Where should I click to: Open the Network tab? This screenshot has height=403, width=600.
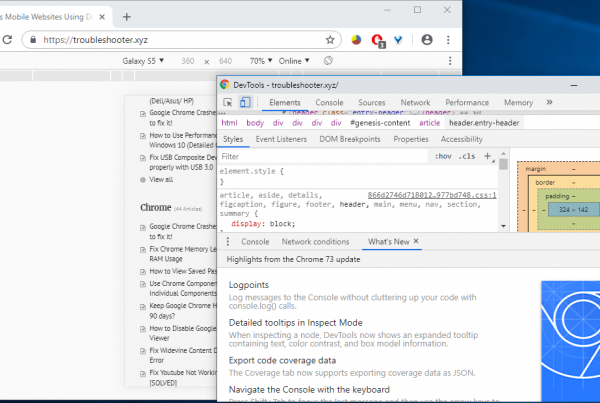(415, 103)
